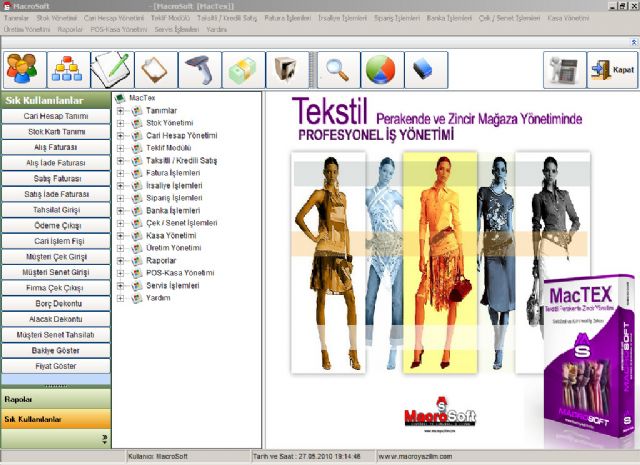The height and width of the screenshot is (465, 640).
Task: Open the notepad with green pen icon
Action: point(112,70)
